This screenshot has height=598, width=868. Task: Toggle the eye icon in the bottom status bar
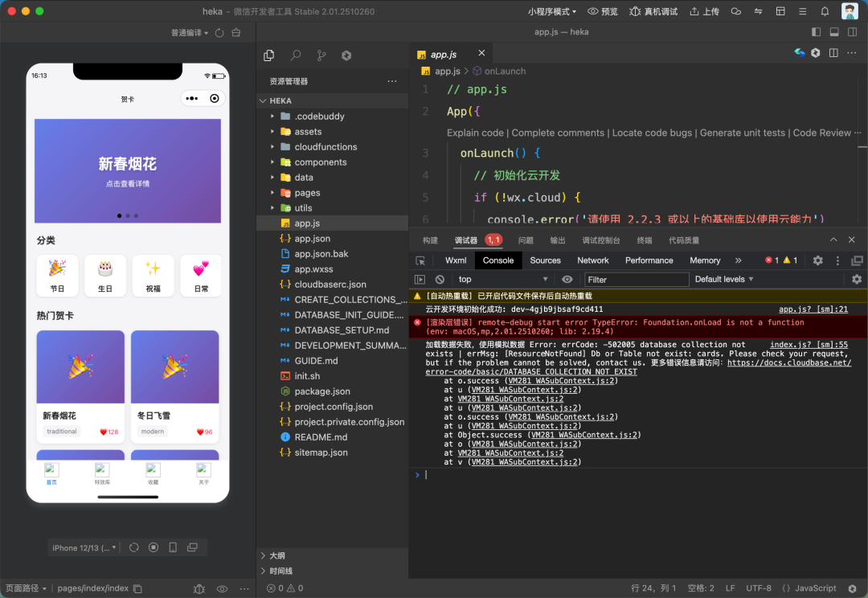pos(223,588)
